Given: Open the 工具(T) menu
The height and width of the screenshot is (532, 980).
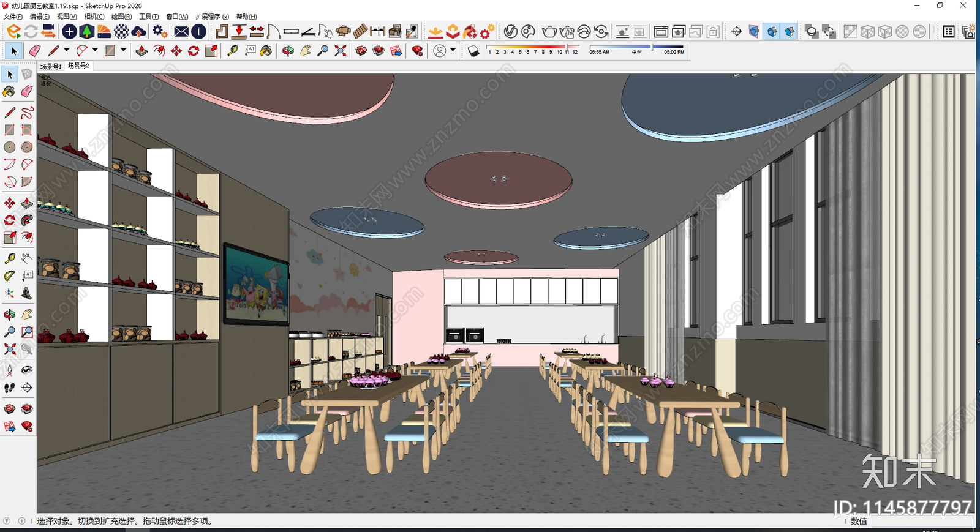Looking at the screenshot, I should (x=149, y=17).
